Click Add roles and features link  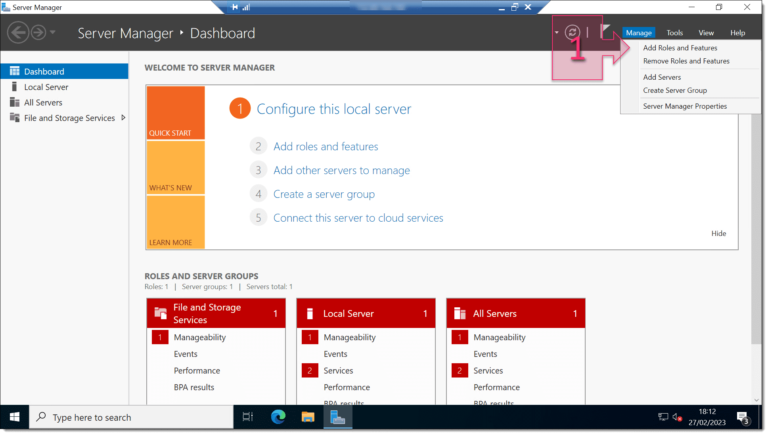coord(326,146)
